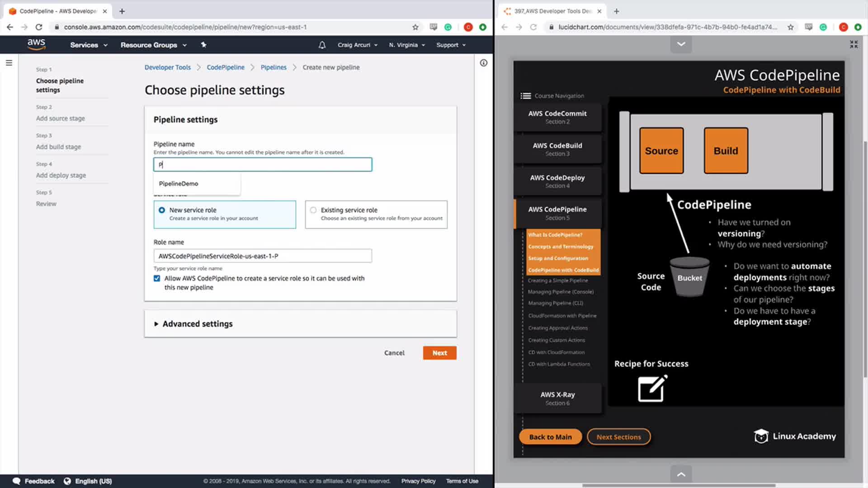
Task: Select Creating a Simple Pipeline lesson
Action: point(557,281)
